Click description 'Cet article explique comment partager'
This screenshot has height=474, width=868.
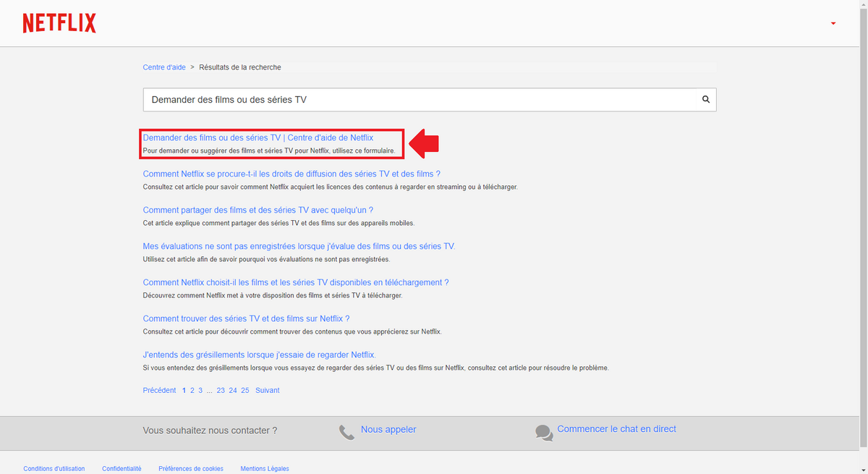278,223
